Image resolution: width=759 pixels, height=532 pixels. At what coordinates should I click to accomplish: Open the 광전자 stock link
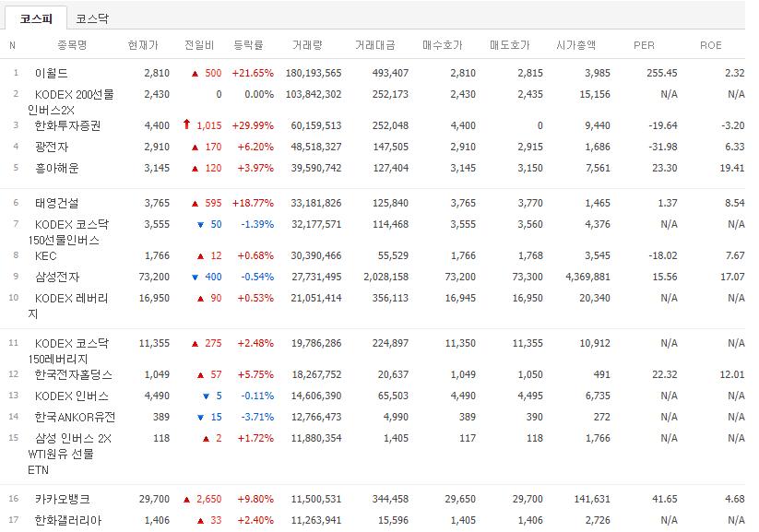pos(52,147)
